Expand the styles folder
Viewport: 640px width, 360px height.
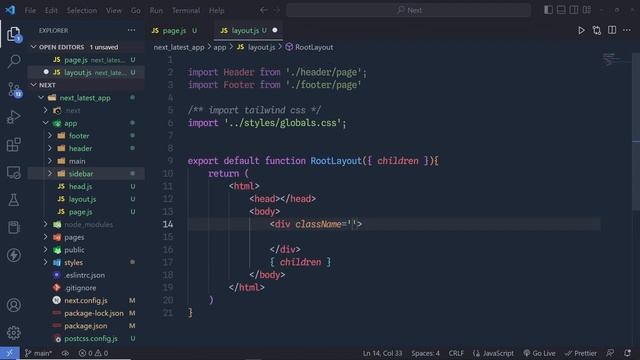click(46, 262)
